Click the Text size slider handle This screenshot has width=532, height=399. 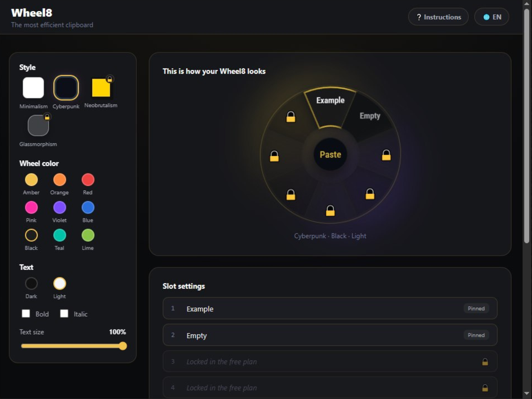pyautogui.click(x=123, y=346)
